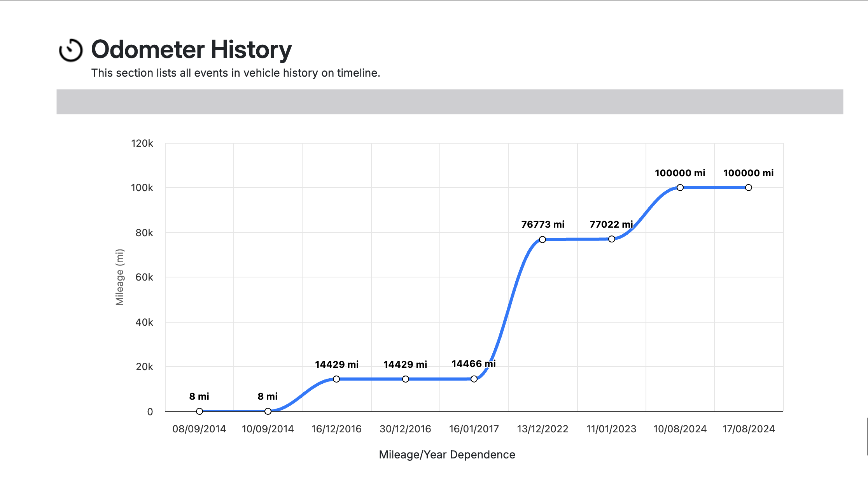Click the 77022 mi point on 11/01/2023
Screen dimensions: 868x495
pos(612,238)
